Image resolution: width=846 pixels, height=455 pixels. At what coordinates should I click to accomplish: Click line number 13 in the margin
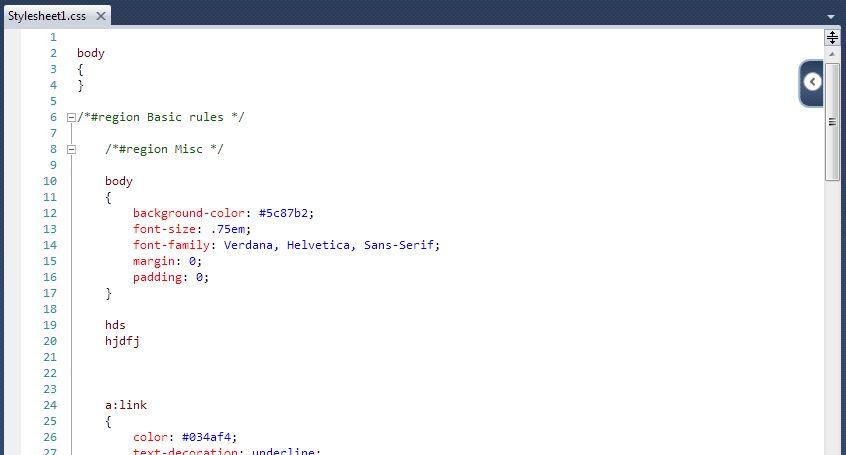(50, 229)
